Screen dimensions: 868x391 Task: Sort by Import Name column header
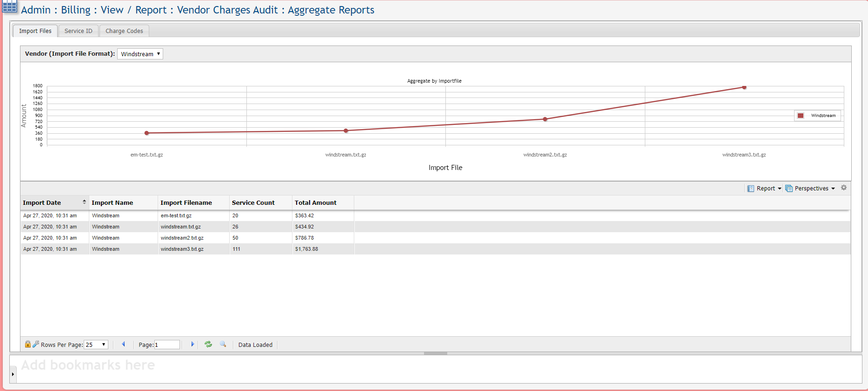(123, 202)
